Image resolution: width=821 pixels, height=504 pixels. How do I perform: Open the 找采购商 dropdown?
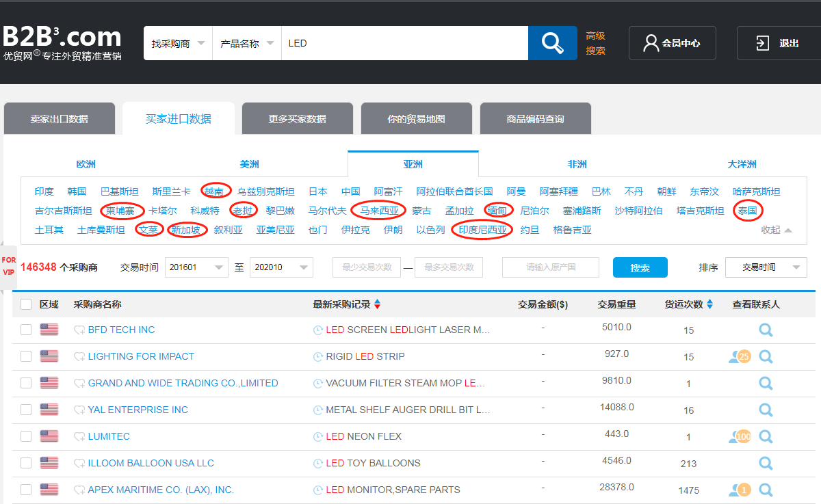click(178, 43)
